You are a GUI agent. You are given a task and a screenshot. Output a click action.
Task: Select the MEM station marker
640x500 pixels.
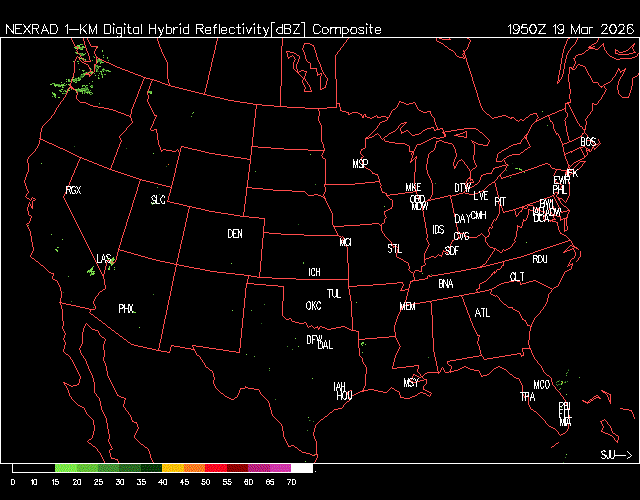[407, 307]
